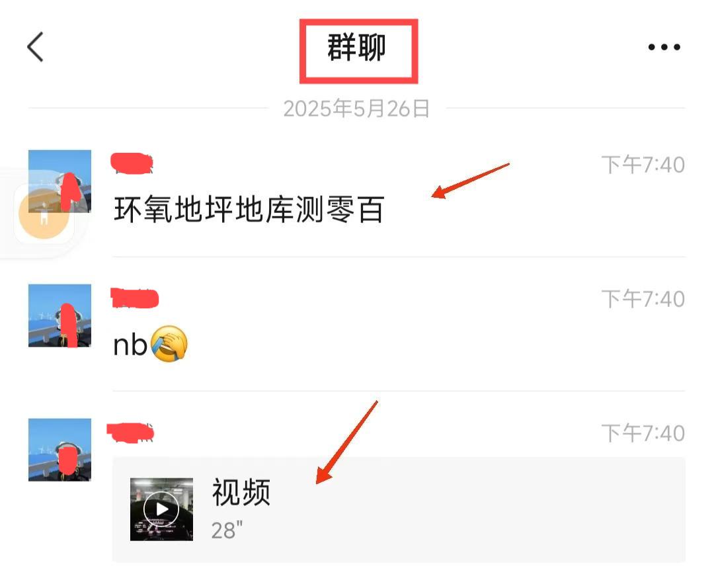Viewport: 714px width, 588px height.
Task: Click the floating orange assistive bubble
Action: pos(44,214)
